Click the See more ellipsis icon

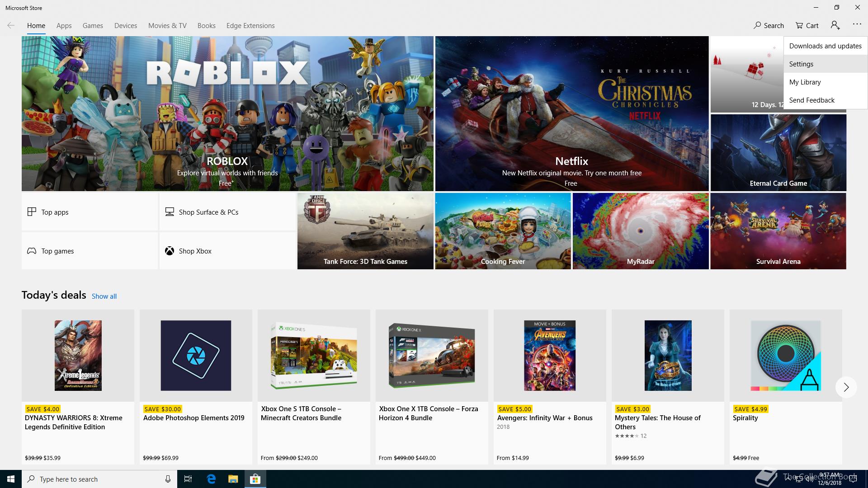857,24
